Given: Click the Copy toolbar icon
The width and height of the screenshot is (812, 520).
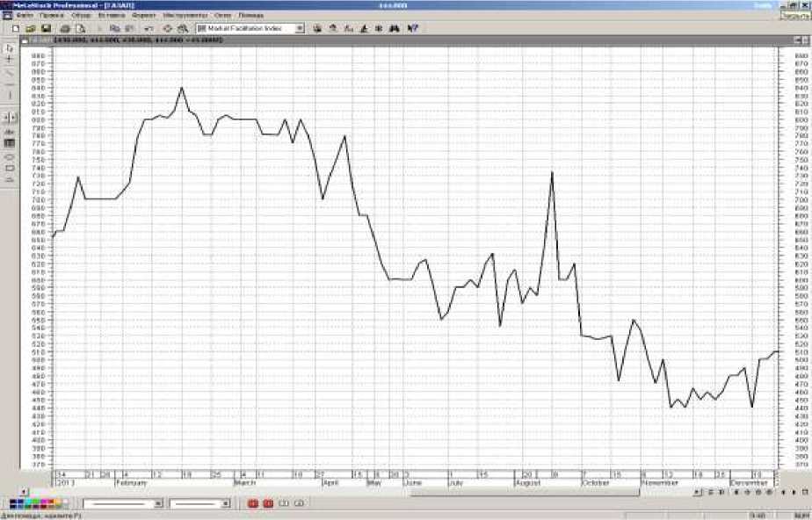Looking at the screenshot, I should coord(115,28).
